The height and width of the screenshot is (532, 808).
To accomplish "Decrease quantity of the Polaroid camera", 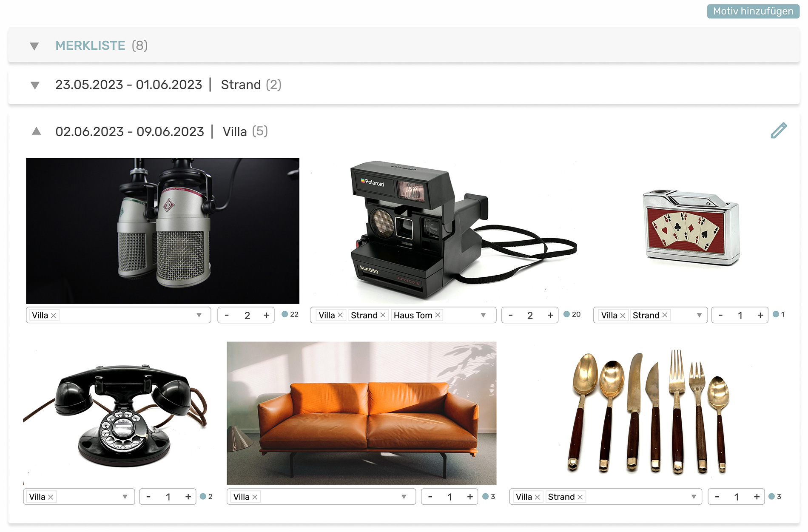I will (x=510, y=315).
